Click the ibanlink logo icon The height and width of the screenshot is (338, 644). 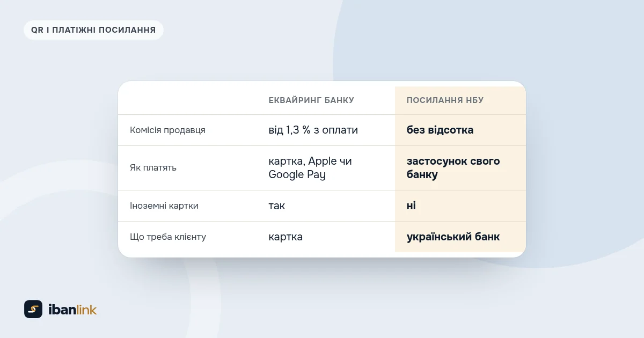point(33,309)
